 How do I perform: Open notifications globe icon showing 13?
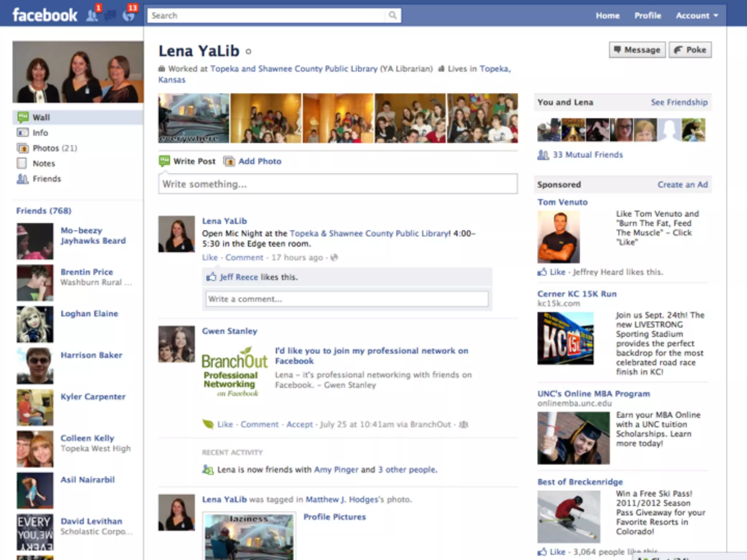128,15
